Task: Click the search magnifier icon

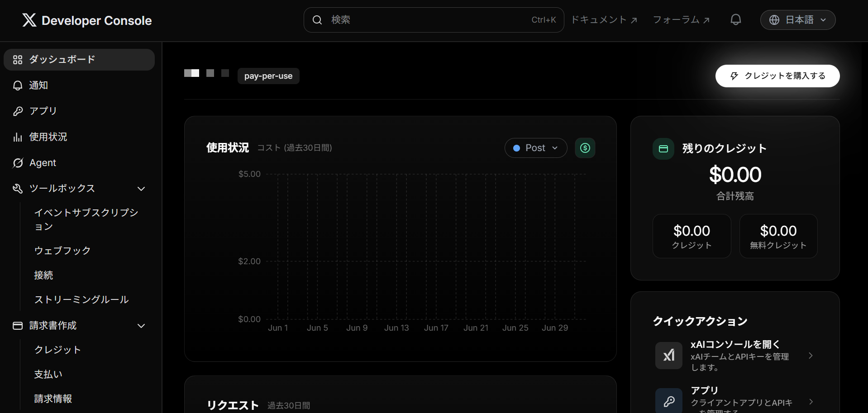Action: pyautogui.click(x=317, y=20)
